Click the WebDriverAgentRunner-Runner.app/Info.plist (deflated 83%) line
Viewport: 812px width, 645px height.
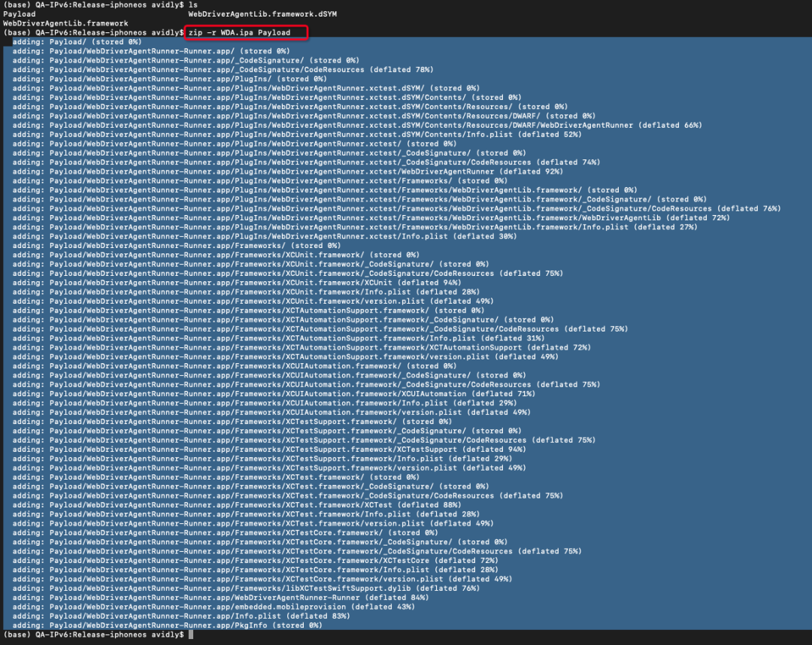(181, 616)
